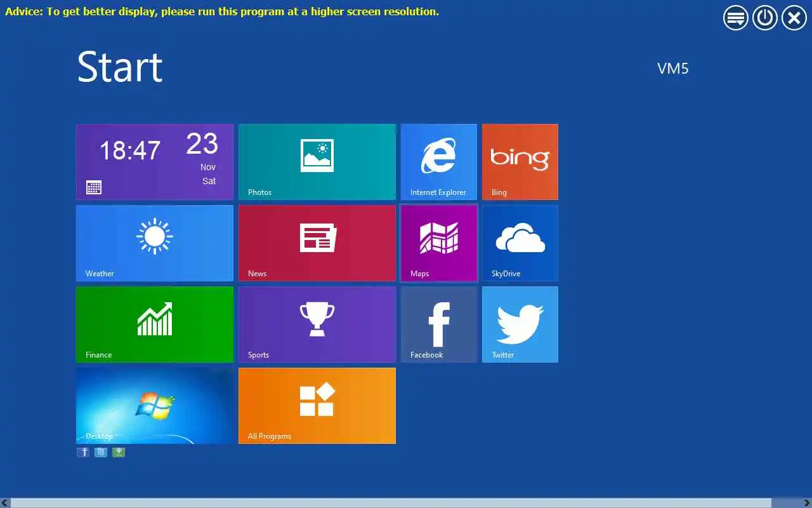
Task: Click the round X close icon
Action: tap(794, 18)
